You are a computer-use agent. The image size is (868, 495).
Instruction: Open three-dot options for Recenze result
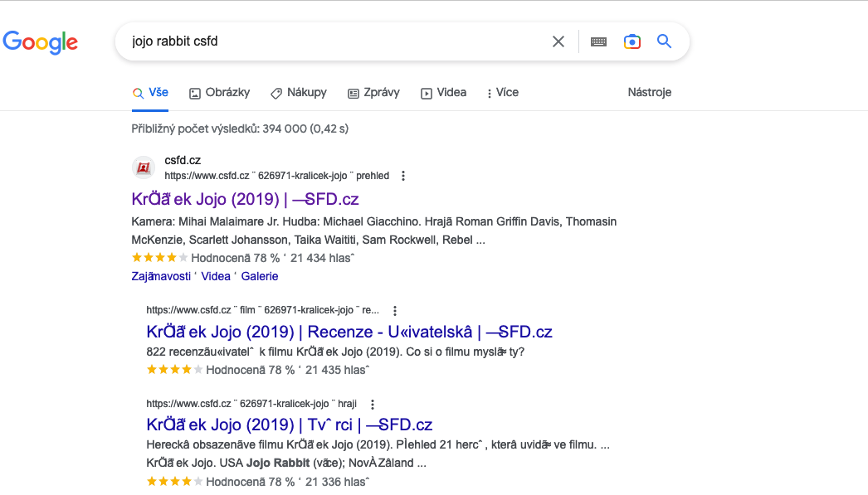click(x=395, y=310)
